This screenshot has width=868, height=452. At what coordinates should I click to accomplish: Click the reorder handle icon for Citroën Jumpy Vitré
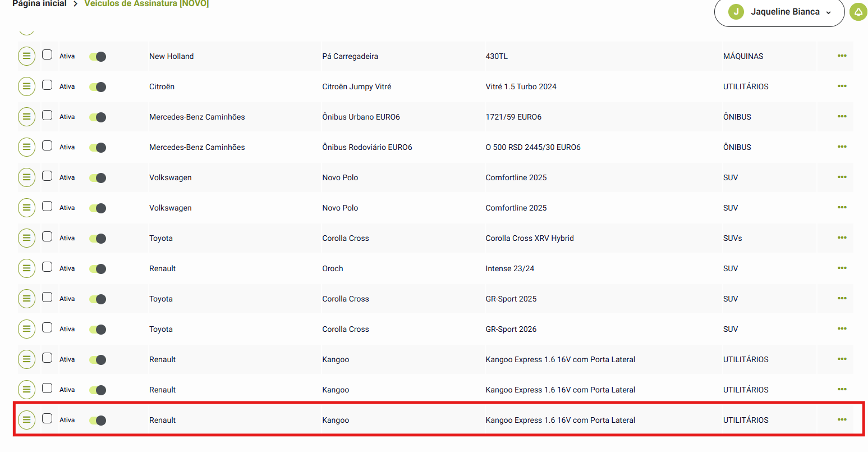26,86
